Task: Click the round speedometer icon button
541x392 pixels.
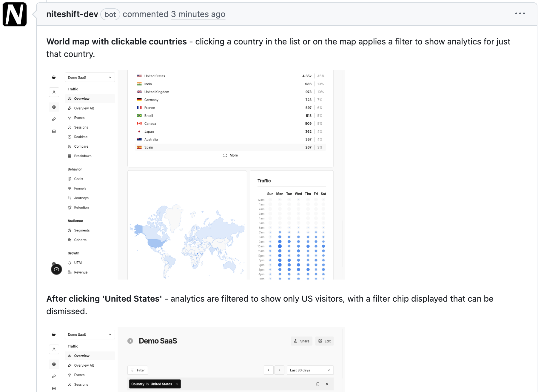Action: point(56,269)
